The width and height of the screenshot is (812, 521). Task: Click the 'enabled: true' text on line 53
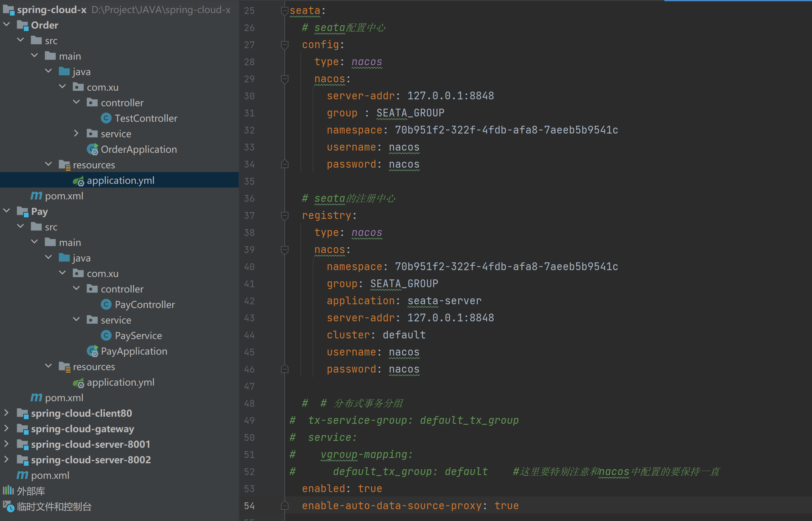(342, 489)
